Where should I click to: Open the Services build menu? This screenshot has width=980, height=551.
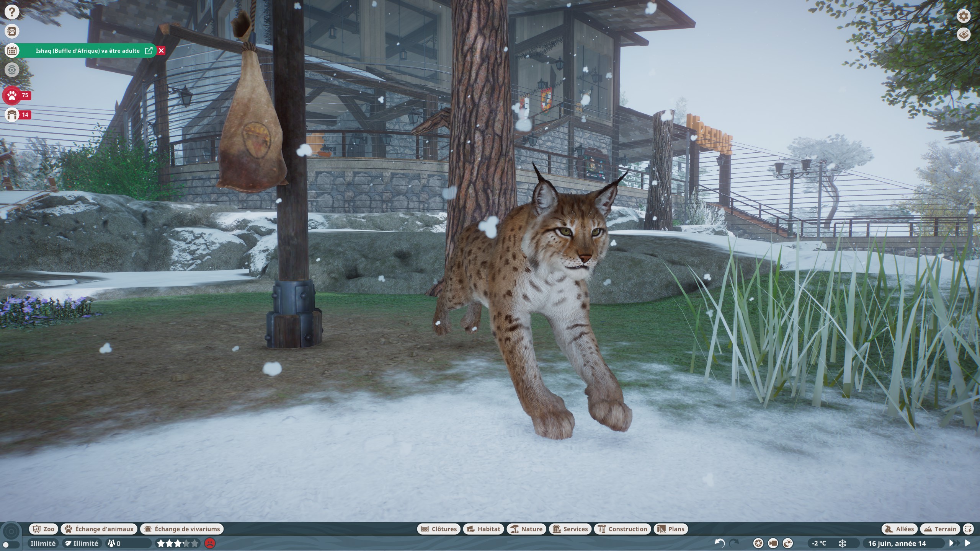pyautogui.click(x=570, y=529)
